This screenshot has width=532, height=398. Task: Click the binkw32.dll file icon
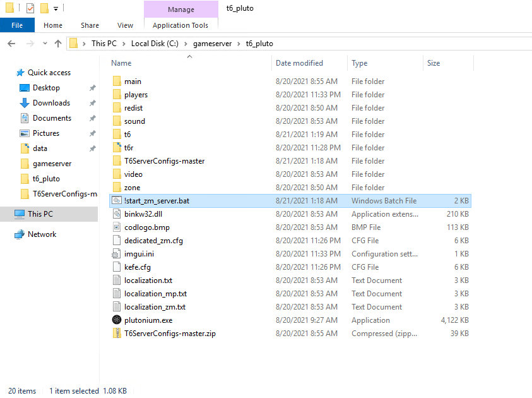[116, 214]
